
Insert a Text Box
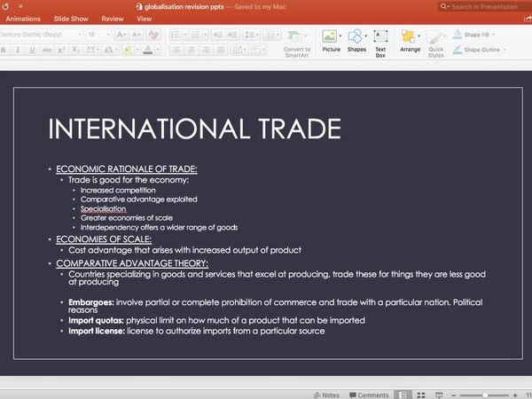point(380,43)
